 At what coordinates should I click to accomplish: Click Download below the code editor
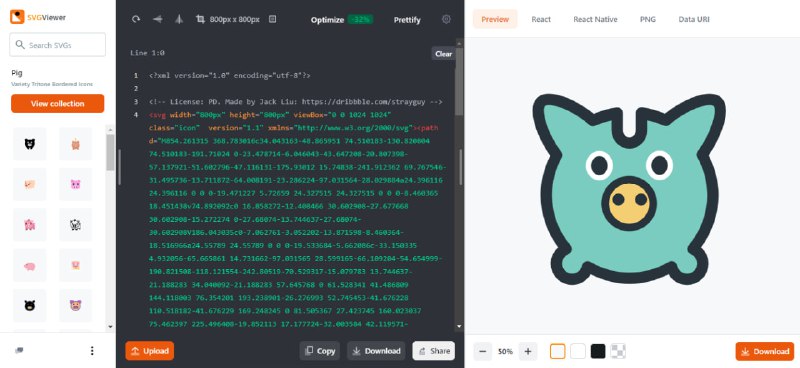(377, 351)
